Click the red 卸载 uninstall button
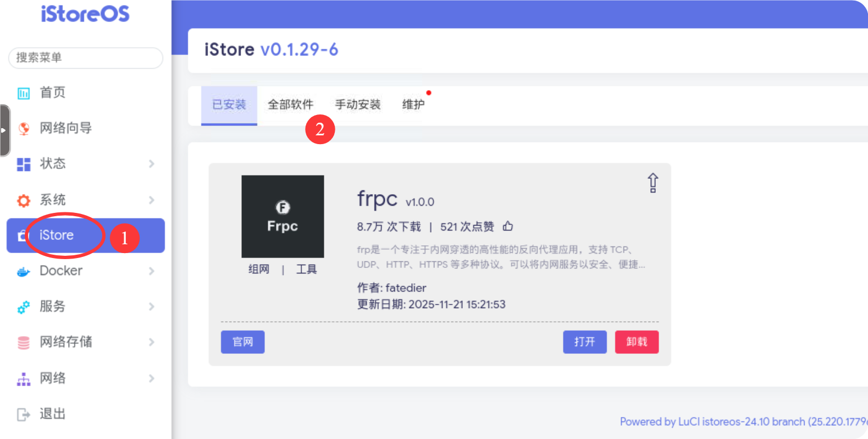The image size is (868, 439). click(637, 342)
